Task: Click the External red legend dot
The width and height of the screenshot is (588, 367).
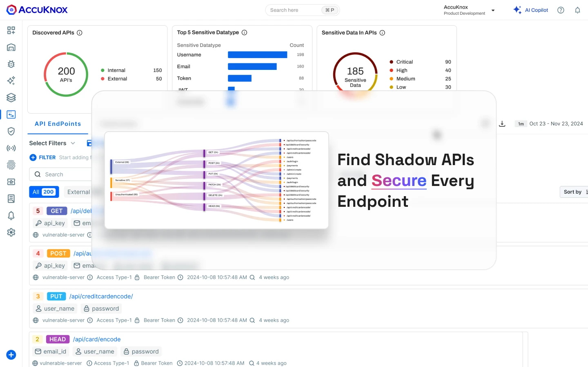Action: click(x=103, y=79)
